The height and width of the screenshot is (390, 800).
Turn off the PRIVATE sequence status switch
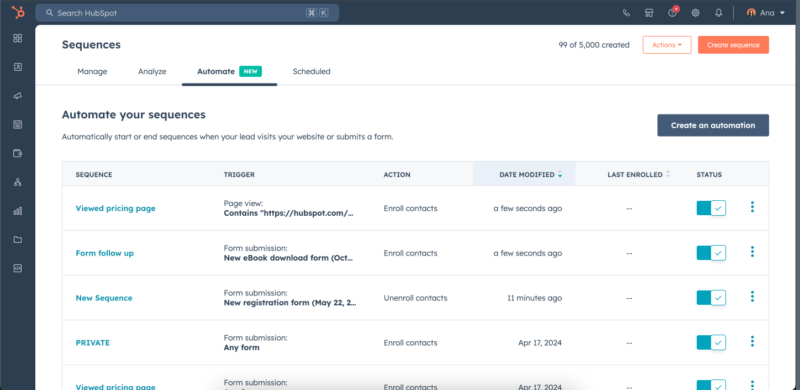click(711, 343)
